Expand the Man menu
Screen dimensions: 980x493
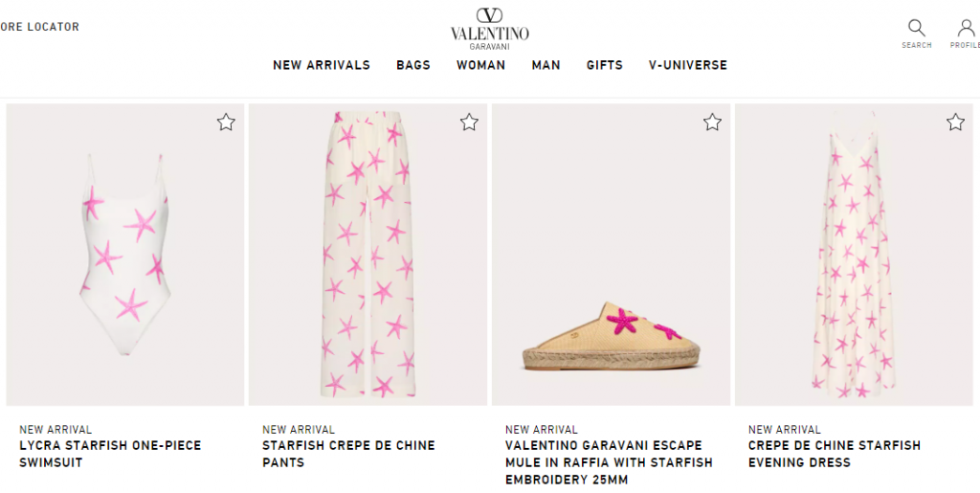pos(546,65)
